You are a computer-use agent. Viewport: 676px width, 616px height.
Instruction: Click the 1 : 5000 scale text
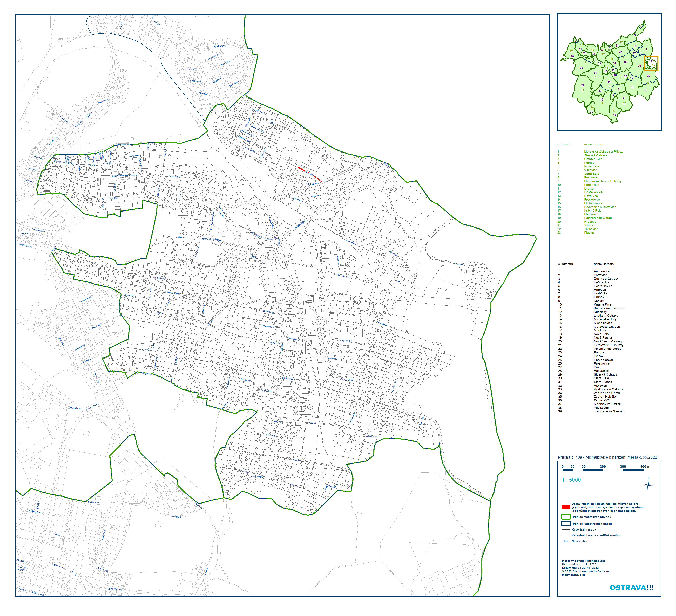pos(571,480)
